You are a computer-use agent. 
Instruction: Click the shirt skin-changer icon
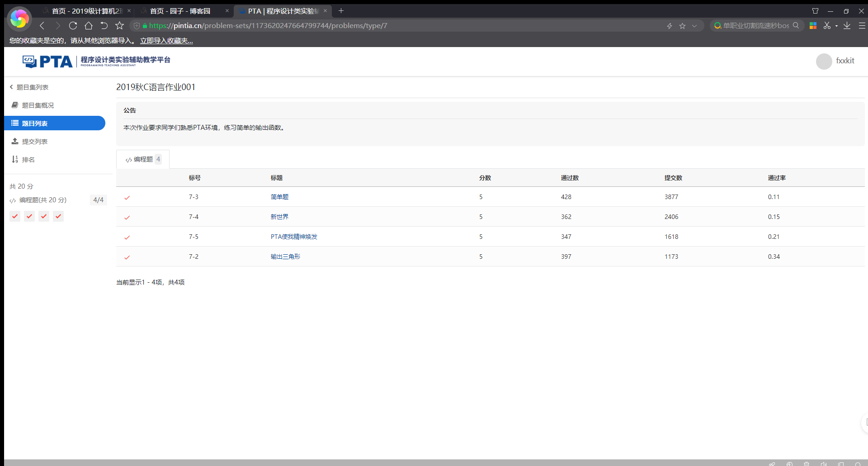coord(816,11)
